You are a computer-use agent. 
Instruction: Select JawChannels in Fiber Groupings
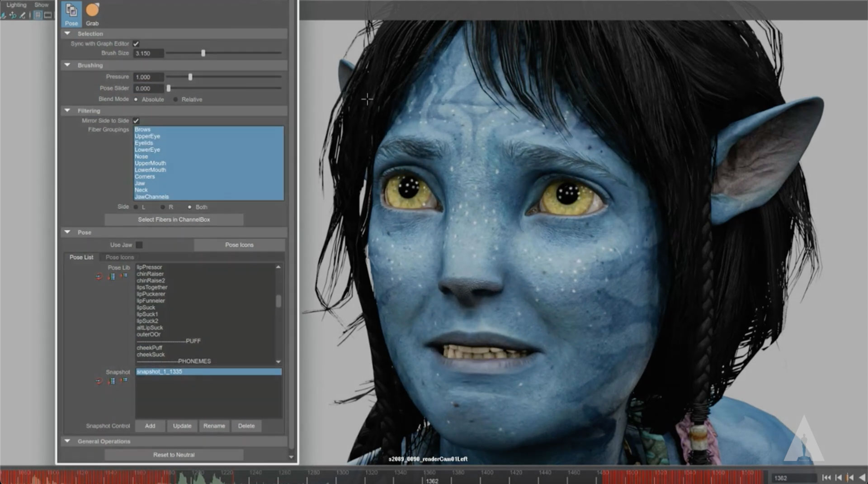click(209, 197)
